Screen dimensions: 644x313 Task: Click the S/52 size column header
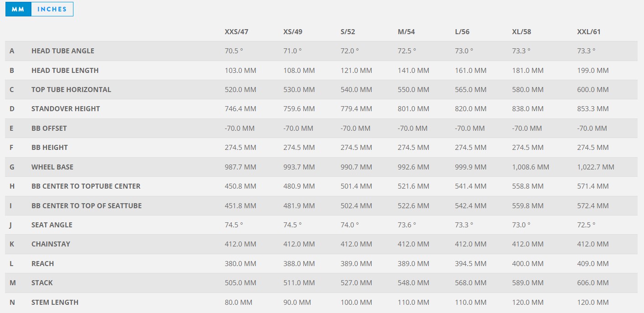coord(348,32)
